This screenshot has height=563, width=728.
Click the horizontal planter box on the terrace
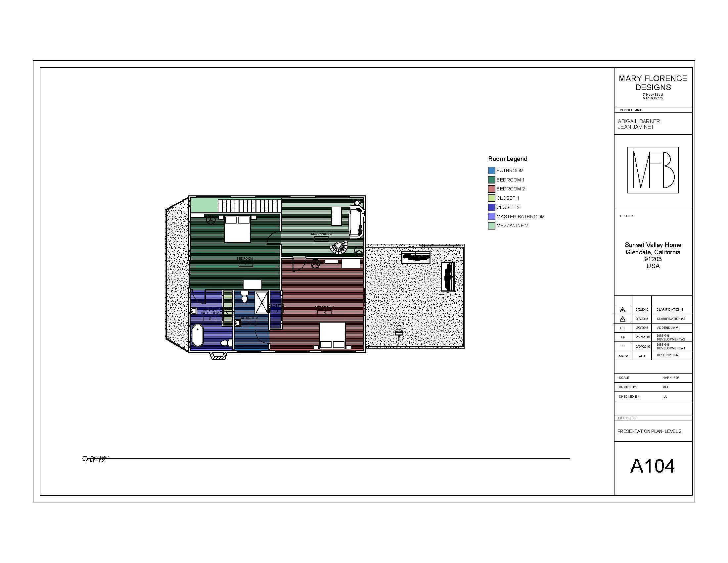pos(416,257)
